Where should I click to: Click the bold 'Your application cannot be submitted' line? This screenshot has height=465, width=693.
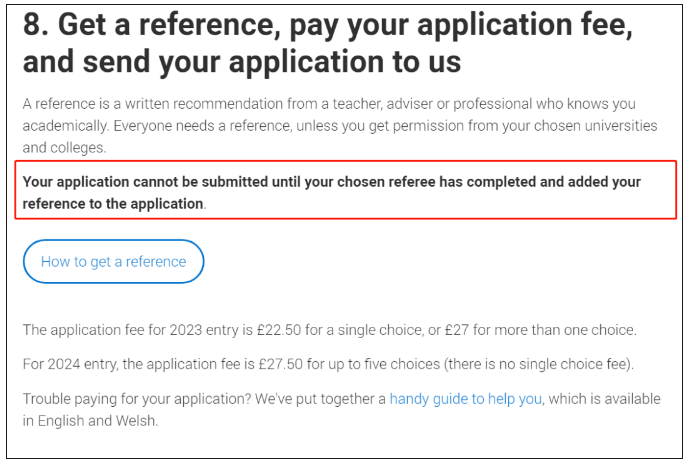331,182
